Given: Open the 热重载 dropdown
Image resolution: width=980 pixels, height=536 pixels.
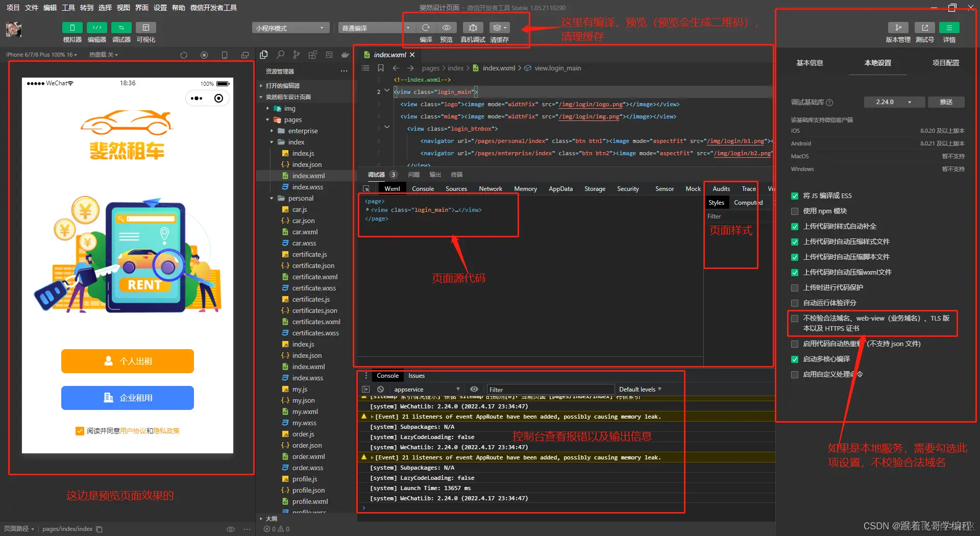Looking at the screenshot, I should pos(104,55).
